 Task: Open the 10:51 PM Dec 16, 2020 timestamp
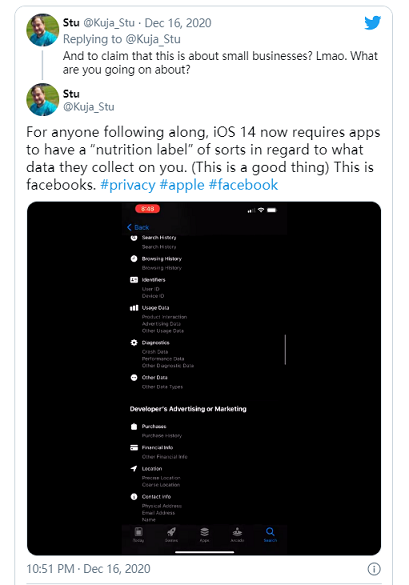(x=88, y=569)
